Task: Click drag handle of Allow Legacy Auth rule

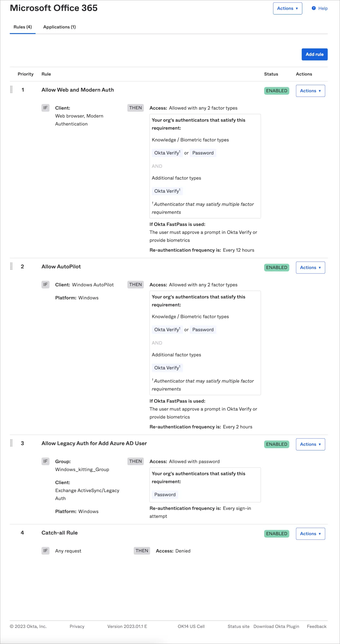Action: pyautogui.click(x=11, y=443)
